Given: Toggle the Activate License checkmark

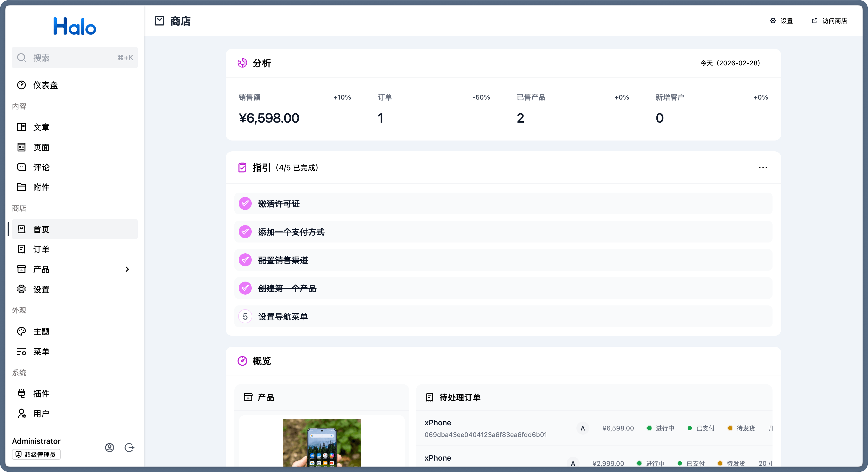Looking at the screenshot, I should 245,203.
